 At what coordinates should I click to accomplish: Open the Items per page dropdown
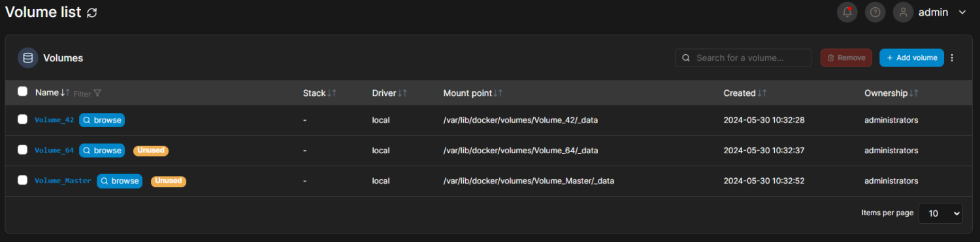(941, 213)
